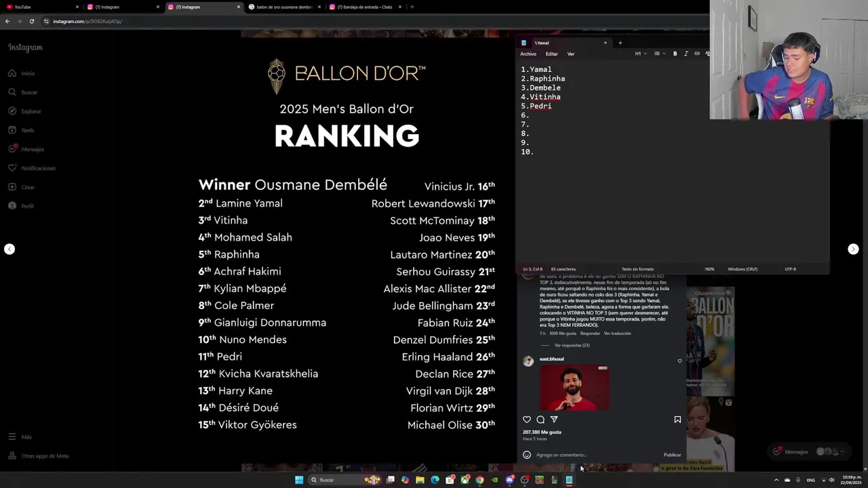
Task: Open Notepad from the taskbar
Action: pyautogui.click(x=569, y=480)
